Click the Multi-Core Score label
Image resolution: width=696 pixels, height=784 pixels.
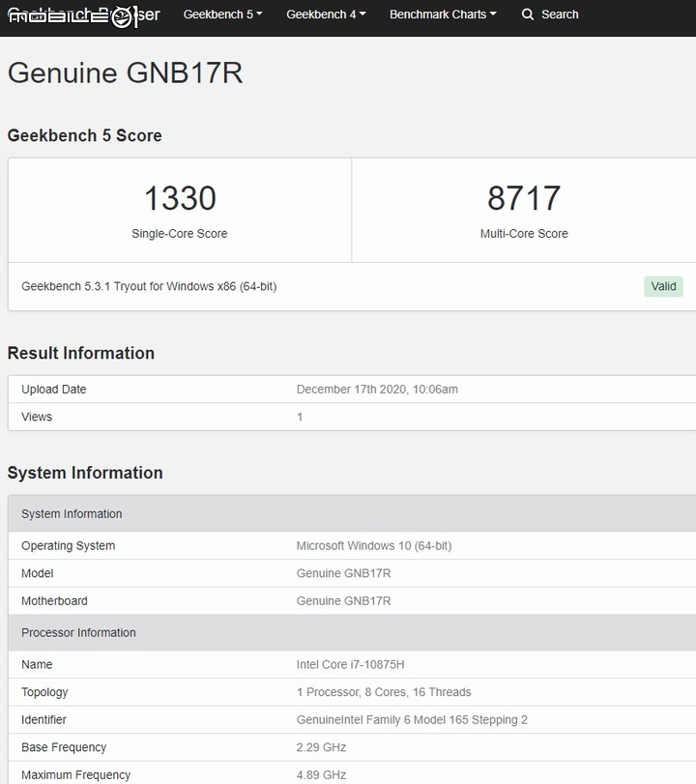point(524,234)
